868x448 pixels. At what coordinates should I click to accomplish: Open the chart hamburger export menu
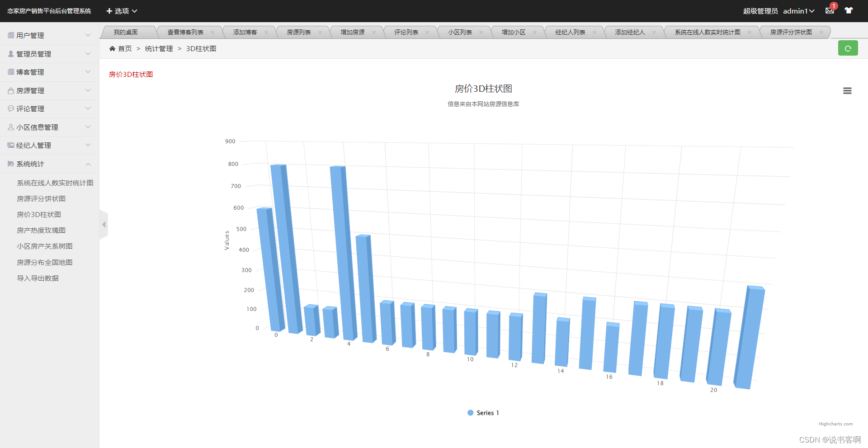[x=847, y=91]
